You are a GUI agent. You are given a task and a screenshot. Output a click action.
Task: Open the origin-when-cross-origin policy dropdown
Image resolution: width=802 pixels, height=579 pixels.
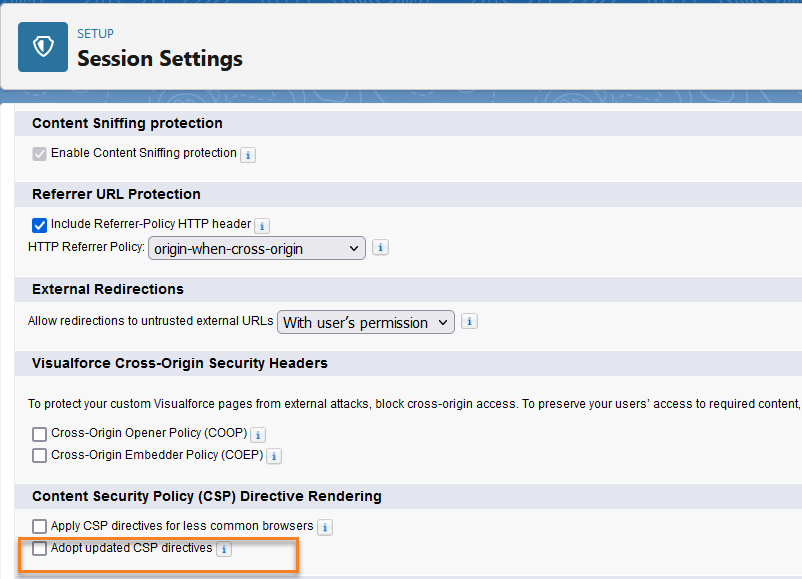257,248
